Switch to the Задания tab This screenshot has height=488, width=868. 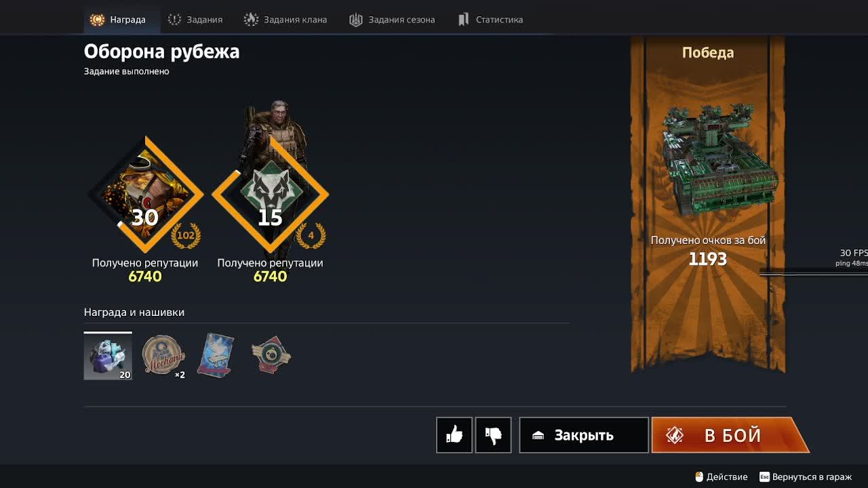pyautogui.click(x=195, y=20)
